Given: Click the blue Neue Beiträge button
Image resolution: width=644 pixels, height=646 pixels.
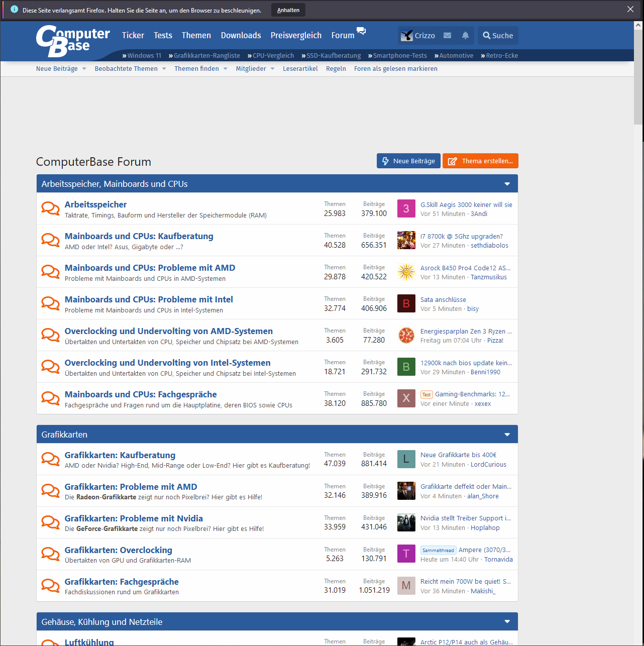Looking at the screenshot, I should 408,161.
